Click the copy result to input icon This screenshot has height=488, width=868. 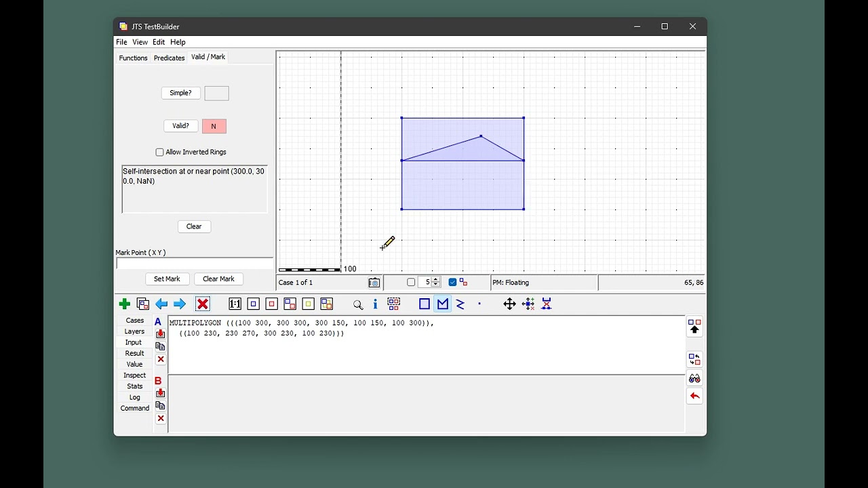[x=694, y=327]
